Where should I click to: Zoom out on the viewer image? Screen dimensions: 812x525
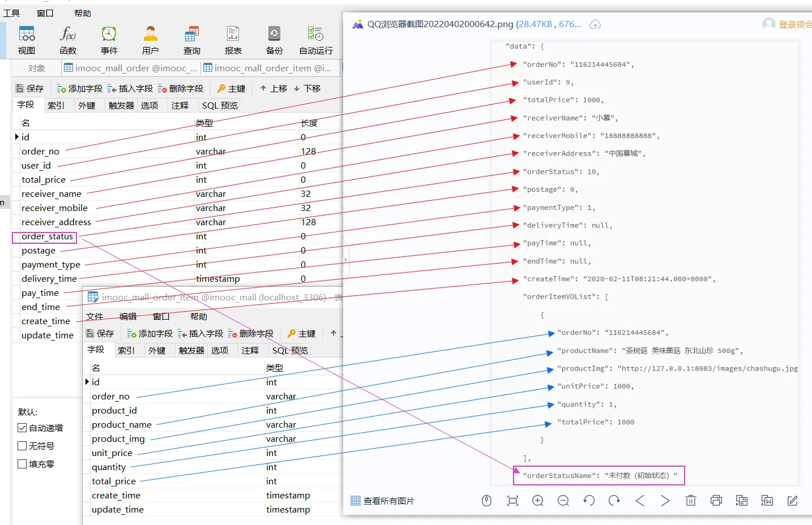[563, 501]
